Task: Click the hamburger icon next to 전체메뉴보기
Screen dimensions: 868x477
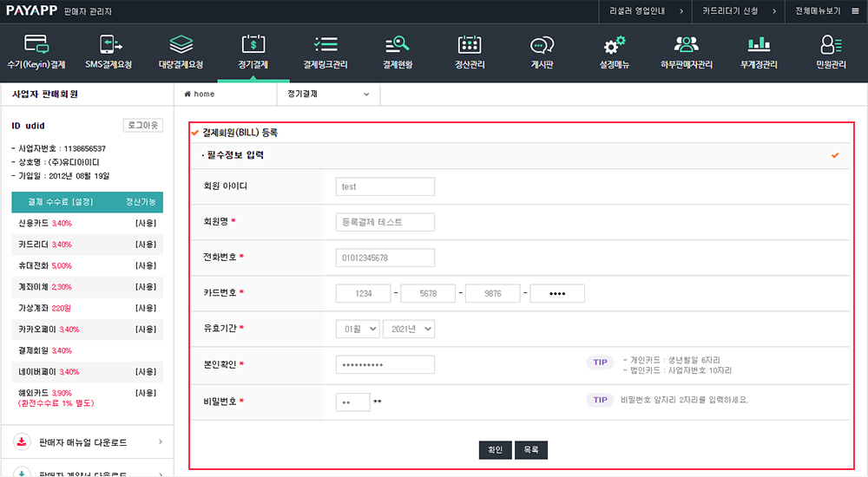Action: pos(855,11)
